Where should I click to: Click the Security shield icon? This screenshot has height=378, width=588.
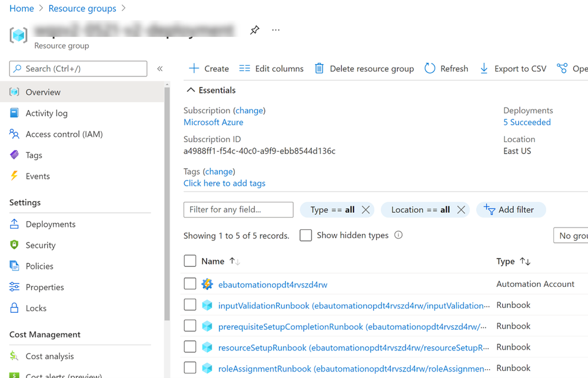14,245
